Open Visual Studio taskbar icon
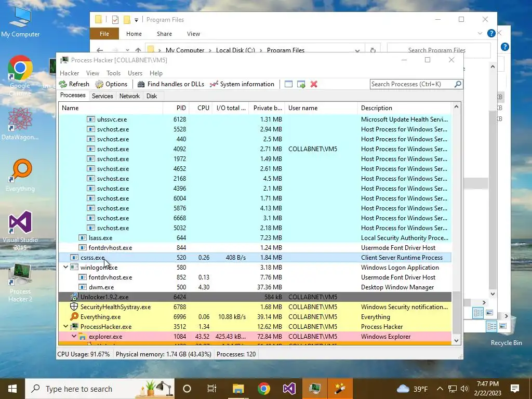Image resolution: width=532 pixels, height=399 pixels. [x=289, y=389]
